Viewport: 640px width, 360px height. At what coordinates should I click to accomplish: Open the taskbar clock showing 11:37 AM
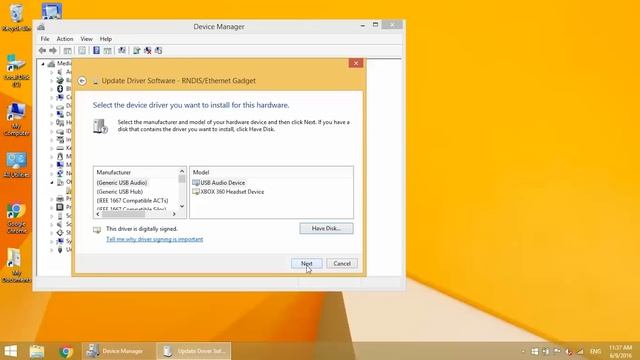click(620, 351)
